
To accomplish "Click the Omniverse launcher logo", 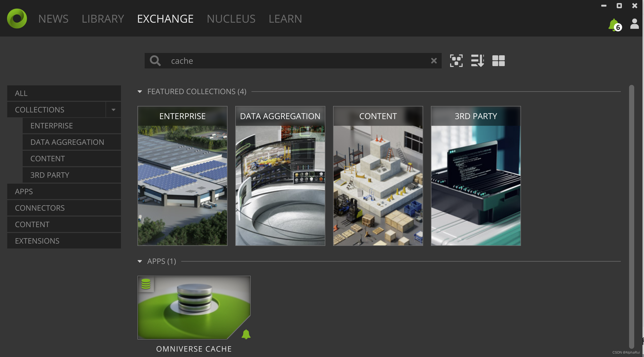I will coord(17,19).
